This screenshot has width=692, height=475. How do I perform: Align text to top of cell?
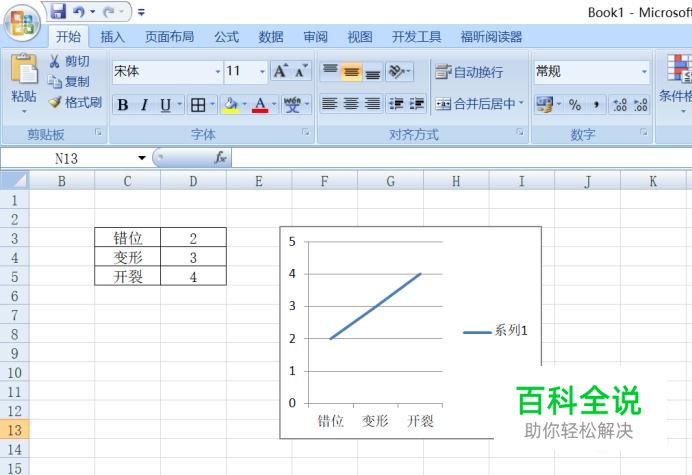330,71
